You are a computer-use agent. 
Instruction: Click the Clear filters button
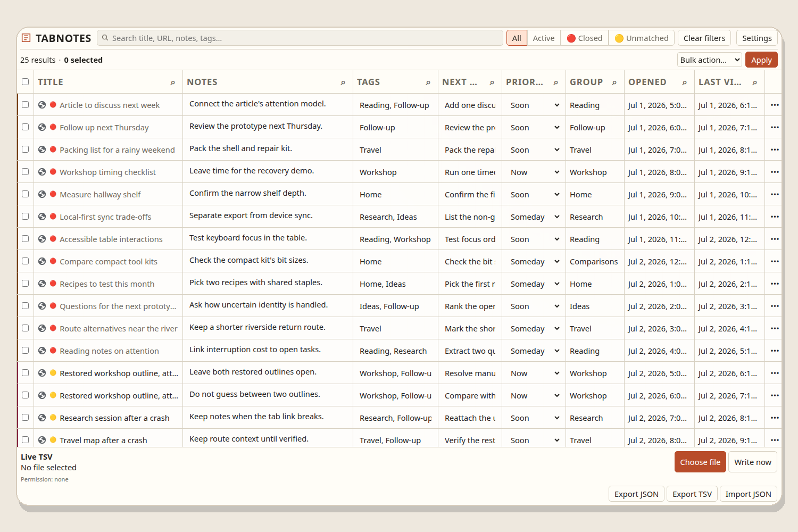point(704,38)
